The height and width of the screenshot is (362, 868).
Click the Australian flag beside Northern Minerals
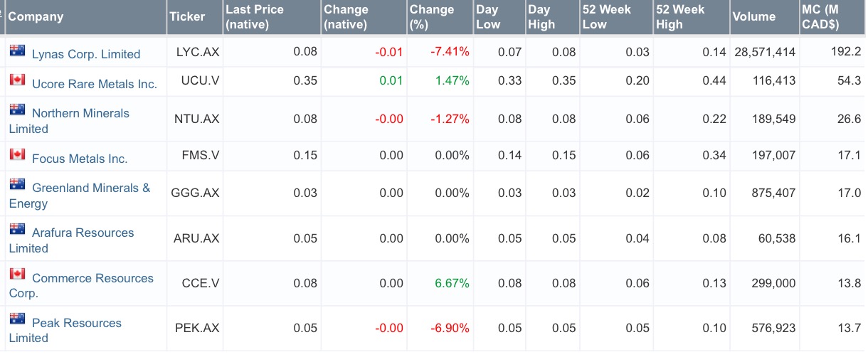coord(17,110)
